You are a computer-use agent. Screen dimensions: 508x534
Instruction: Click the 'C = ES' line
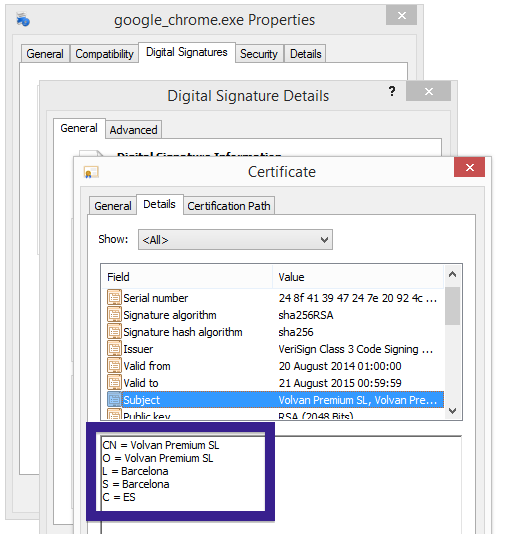119,497
